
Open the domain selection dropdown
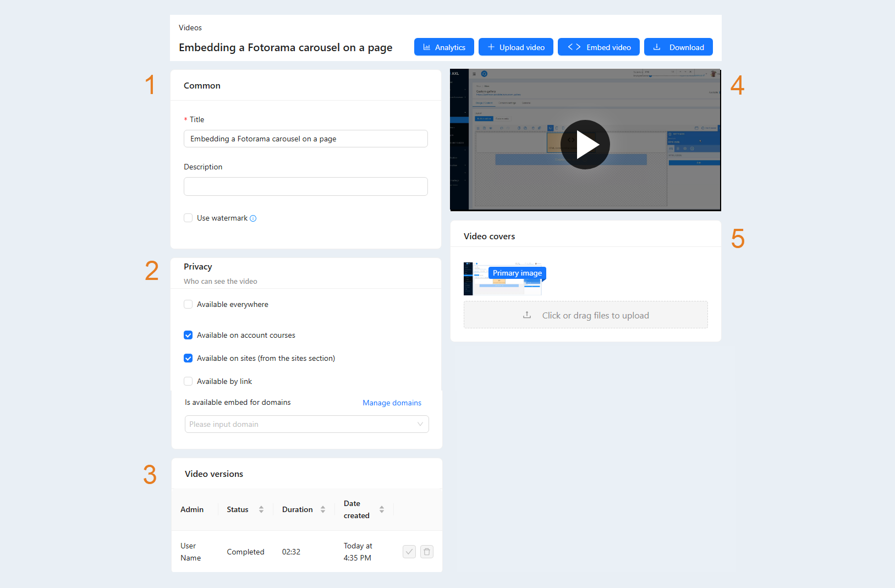(307, 424)
